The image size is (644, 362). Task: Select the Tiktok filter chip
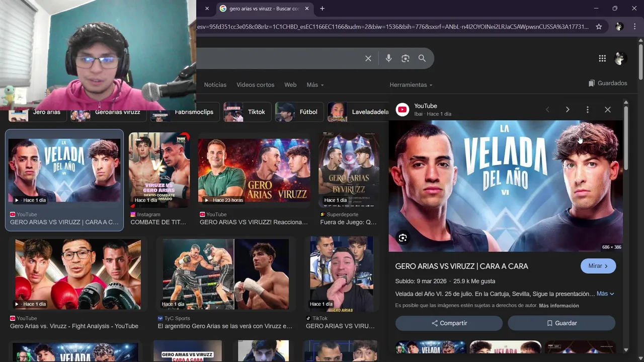pyautogui.click(x=248, y=112)
